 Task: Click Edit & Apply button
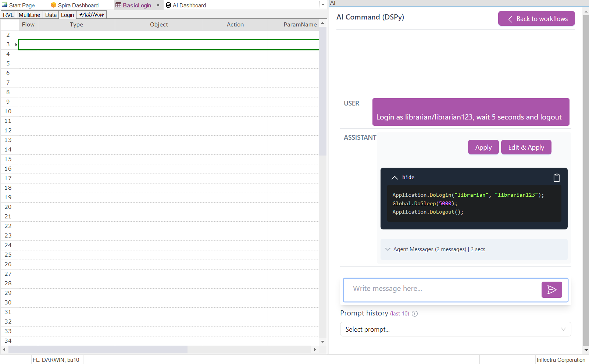526,147
